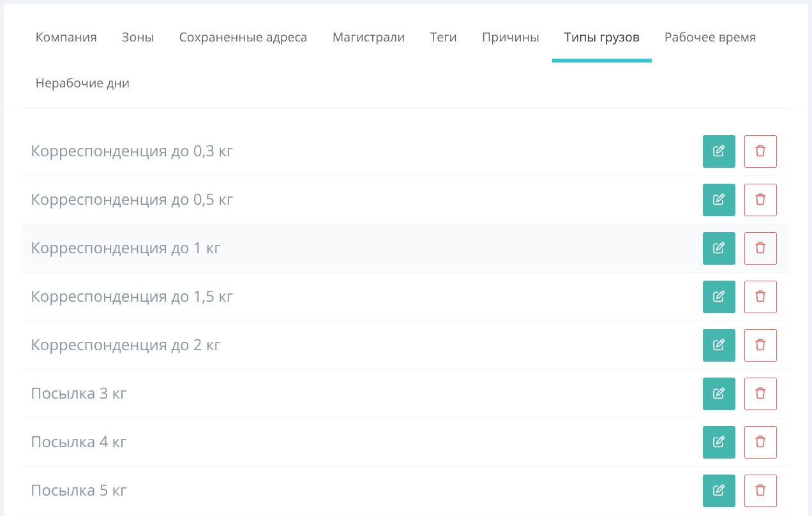The height and width of the screenshot is (516, 812).
Task: Delete the Корреспонденция до 2 кг row
Action: [x=760, y=345]
